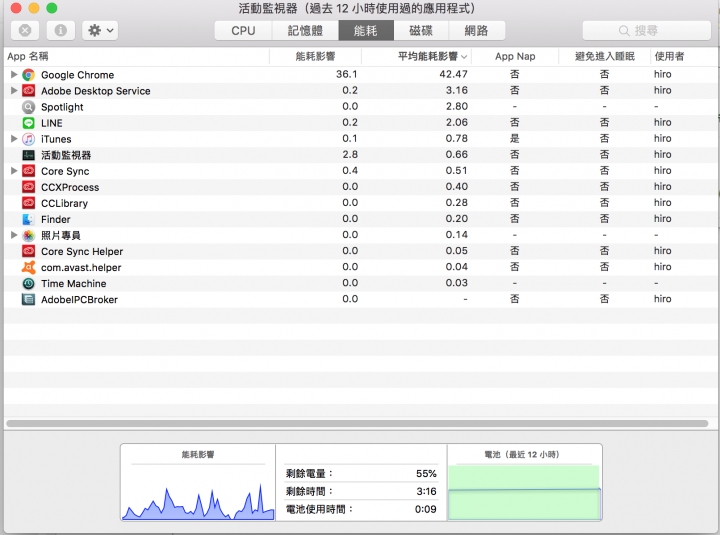The image size is (720, 535).
Task: Click the 剩餘時間 3:16 value
Action: pyautogui.click(x=426, y=491)
